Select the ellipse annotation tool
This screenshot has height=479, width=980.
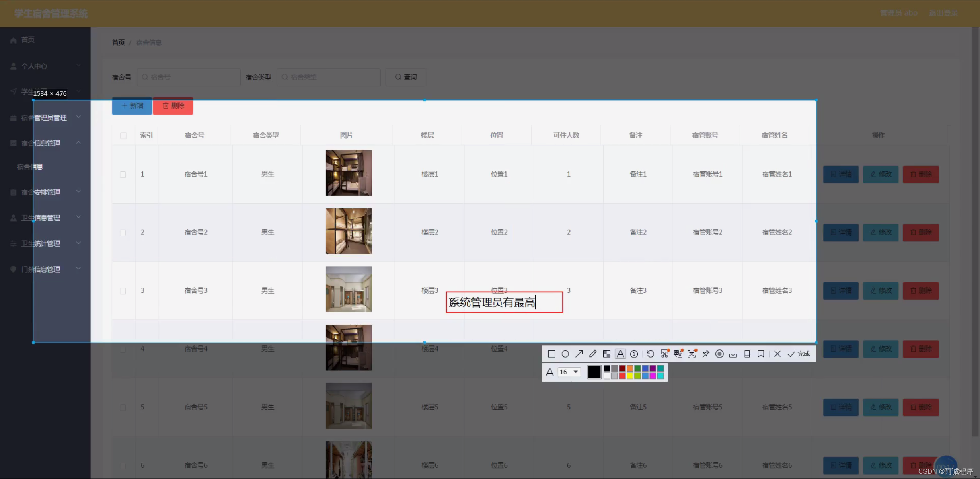click(x=565, y=354)
